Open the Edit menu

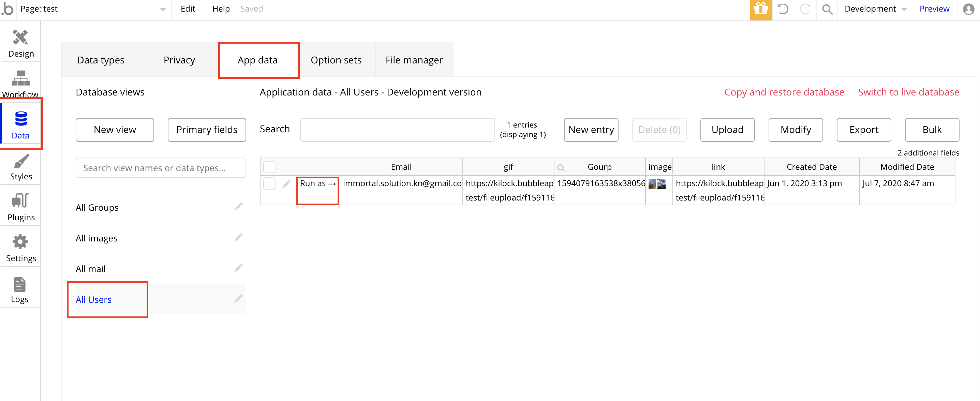click(188, 9)
